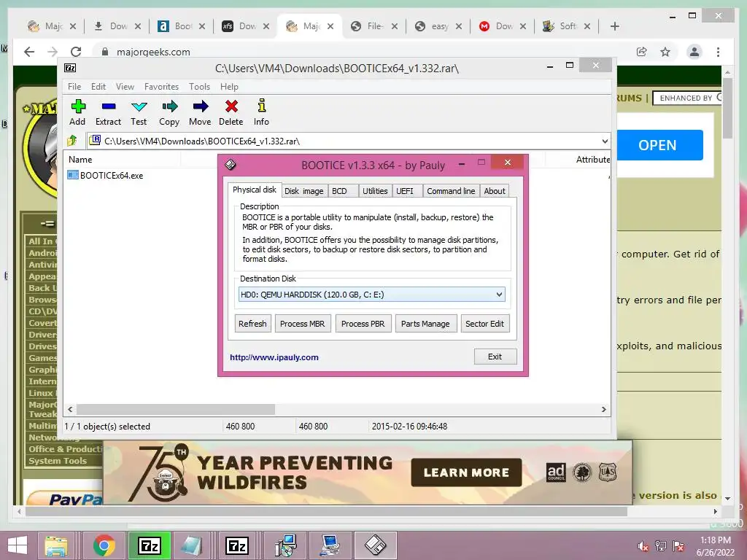Screen dimensions: 747x560
Task: Switch to the Disk image tab
Action: [x=304, y=191]
